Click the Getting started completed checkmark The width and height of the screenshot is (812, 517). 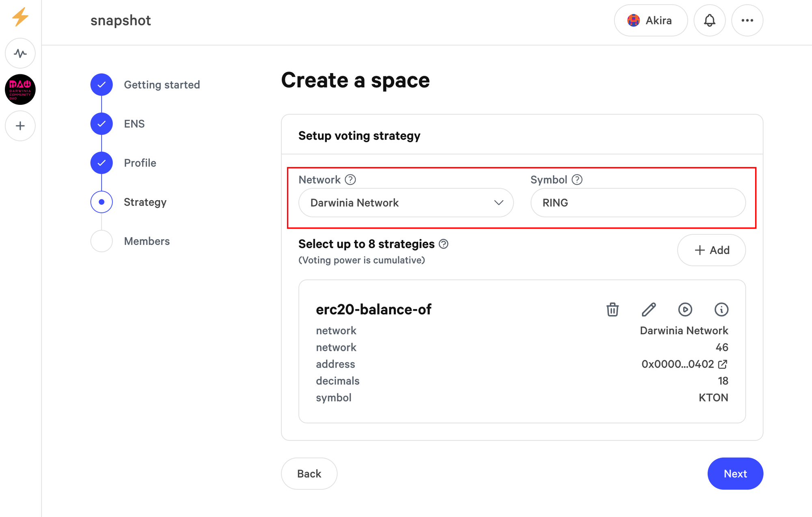coord(102,84)
